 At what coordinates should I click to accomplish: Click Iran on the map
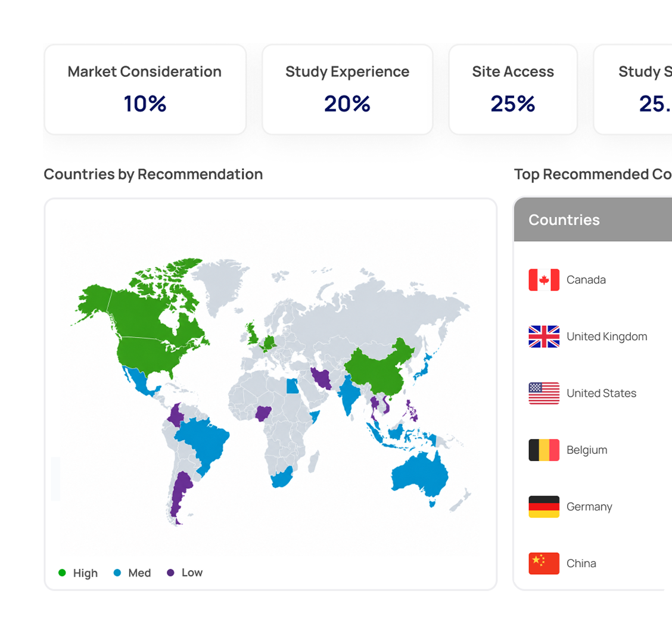321,378
